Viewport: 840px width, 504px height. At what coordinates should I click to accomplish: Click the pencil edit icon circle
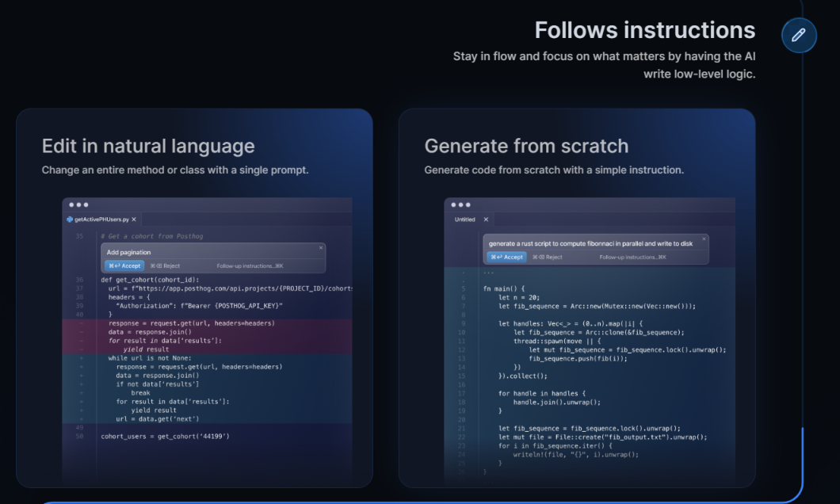tap(799, 36)
